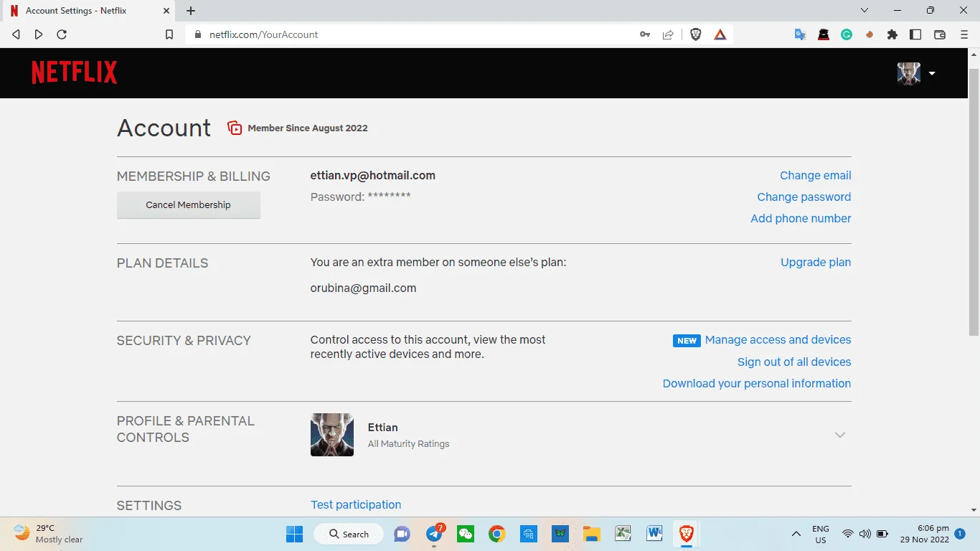The width and height of the screenshot is (980, 551).
Task: Reload the page with the refresh icon
Action: pyautogui.click(x=62, y=34)
